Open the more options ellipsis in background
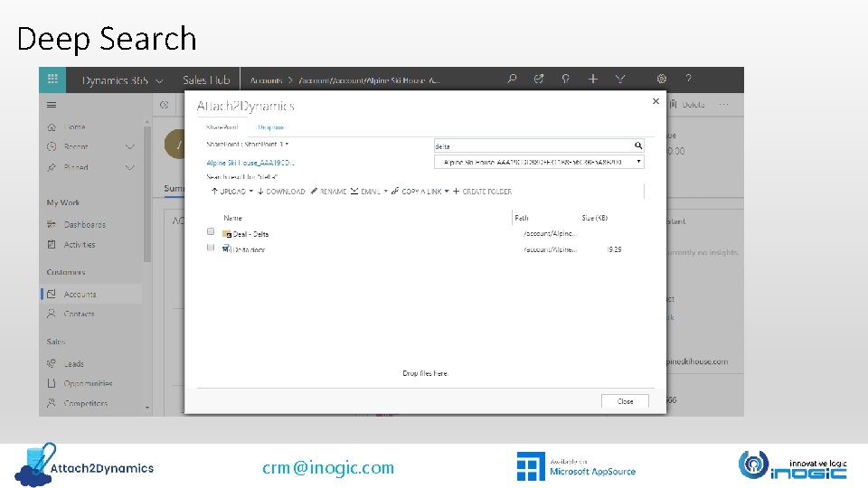The width and height of the screenshot is (868, 488). point(723,105)
